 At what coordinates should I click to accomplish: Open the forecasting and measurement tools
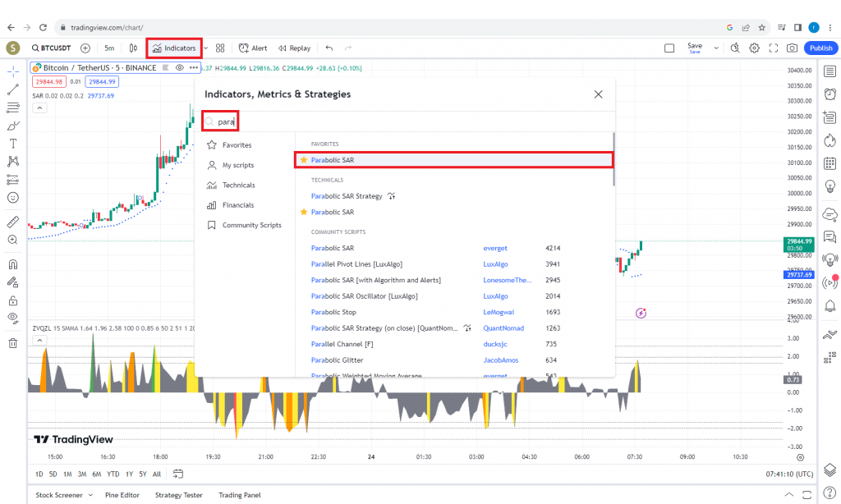click(13, 180)
